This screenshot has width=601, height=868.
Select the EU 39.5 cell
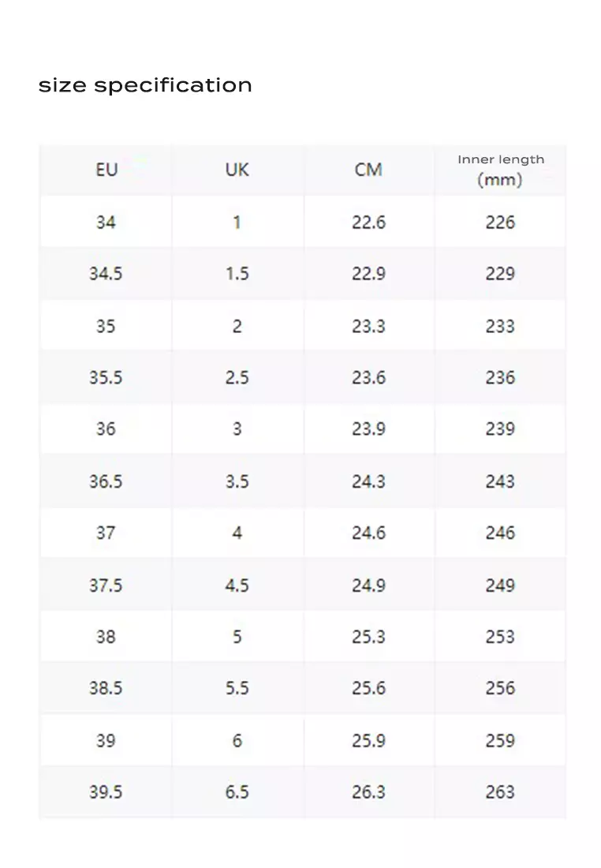pos(106,791)
